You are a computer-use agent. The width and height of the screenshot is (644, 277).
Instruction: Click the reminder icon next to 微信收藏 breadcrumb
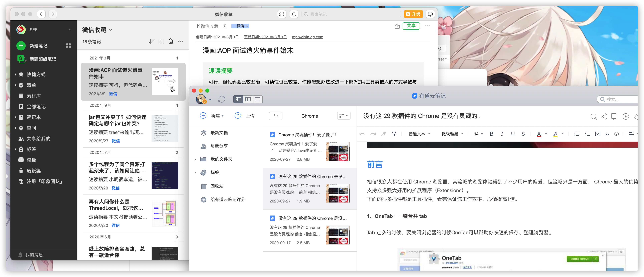225,26
